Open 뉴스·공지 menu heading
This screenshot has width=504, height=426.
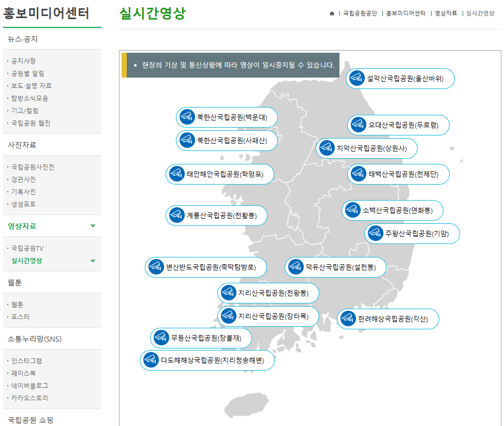(22, 39)
